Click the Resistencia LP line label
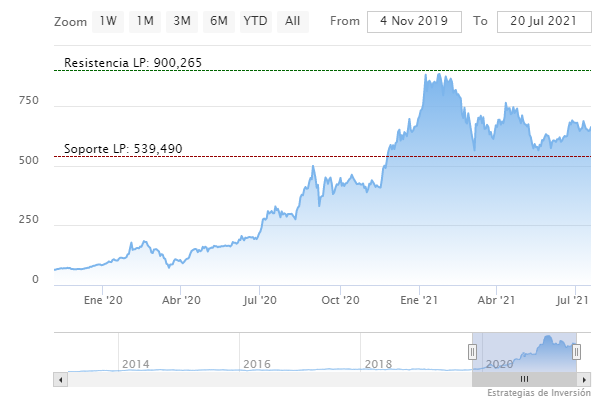 (133, 62)
